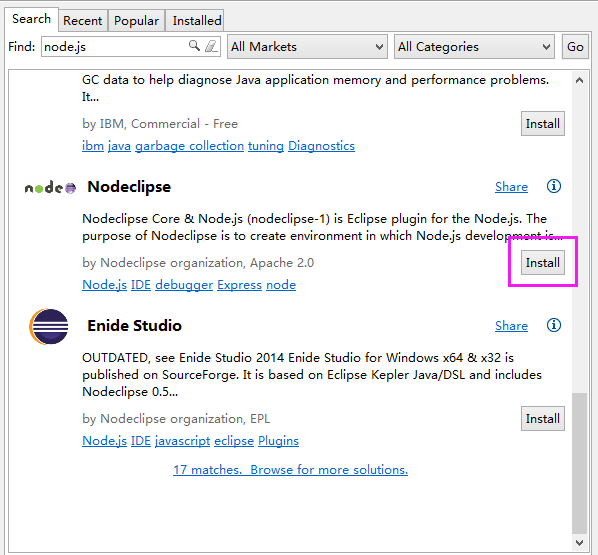Expand the All Categories dropdown
Viewport: 598px width, 555px height.
click(474, 47)
